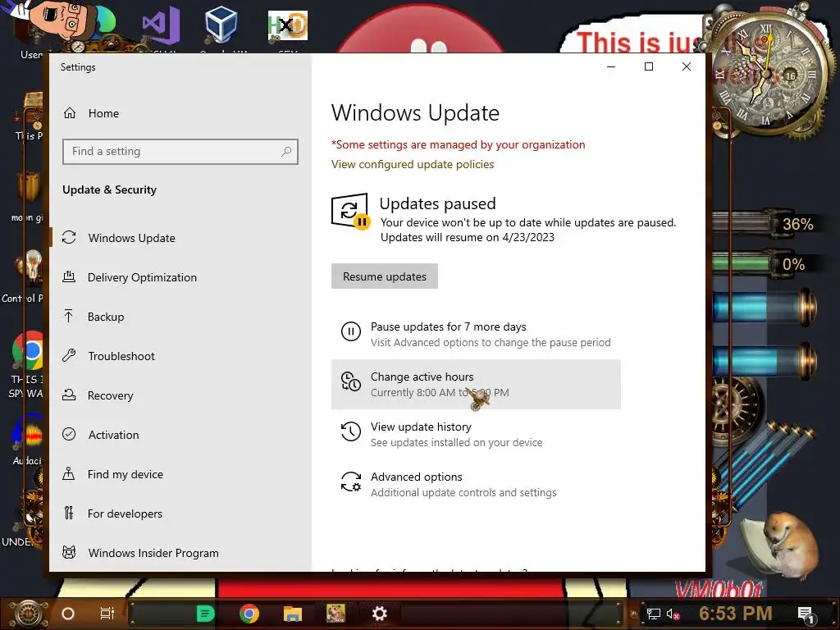Click the Windows Insider cat icon

pyautogui.click(x=69, y=552)
